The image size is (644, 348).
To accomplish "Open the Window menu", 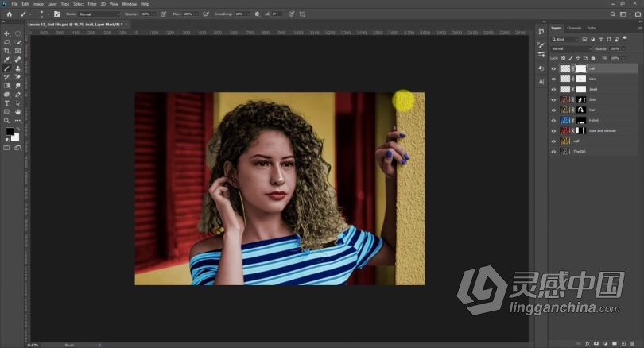I will click(x=130, y=4).
